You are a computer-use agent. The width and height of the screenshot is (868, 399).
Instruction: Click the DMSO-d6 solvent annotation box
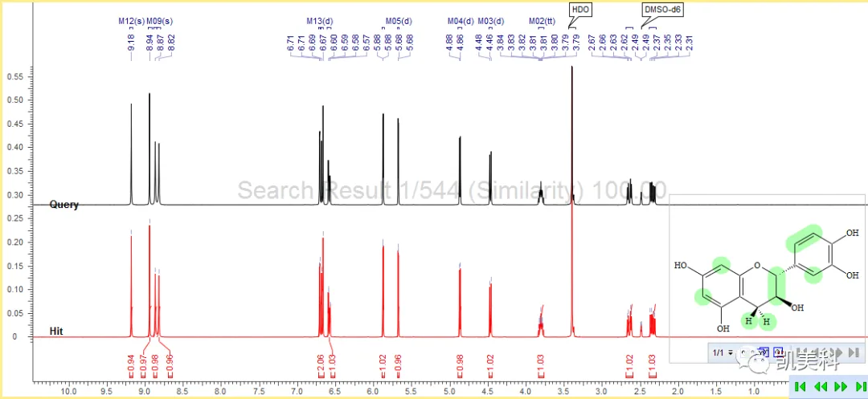pos(662,10)
